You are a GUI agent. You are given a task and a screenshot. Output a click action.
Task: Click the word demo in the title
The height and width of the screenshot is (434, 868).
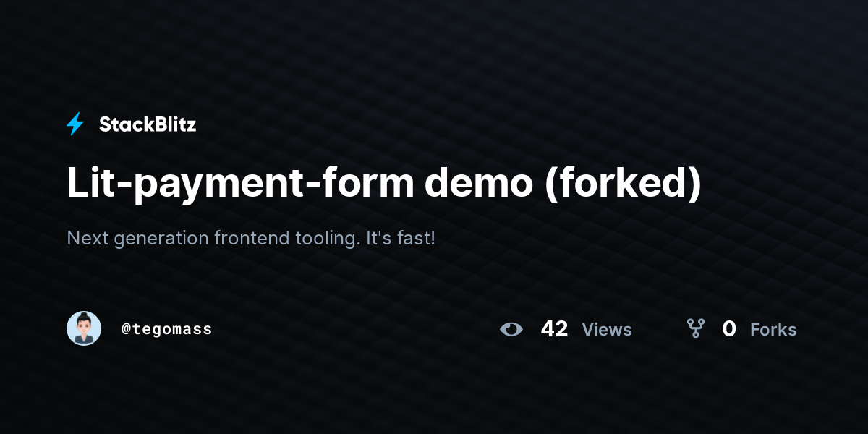[x=478, y=183]
